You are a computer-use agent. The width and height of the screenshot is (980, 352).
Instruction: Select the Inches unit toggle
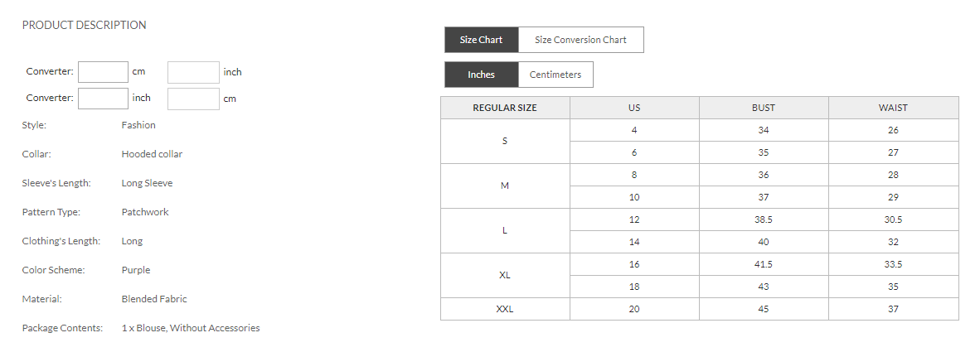481,75
